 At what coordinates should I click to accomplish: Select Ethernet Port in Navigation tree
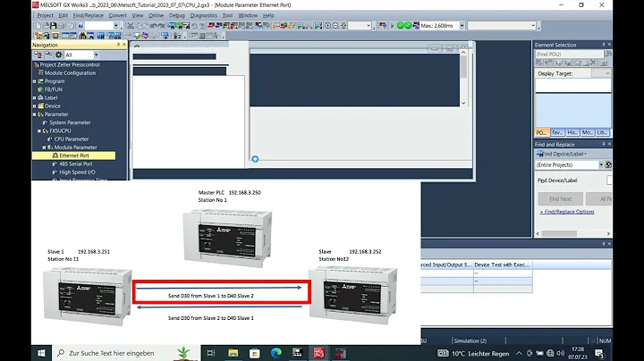[74, 155]
